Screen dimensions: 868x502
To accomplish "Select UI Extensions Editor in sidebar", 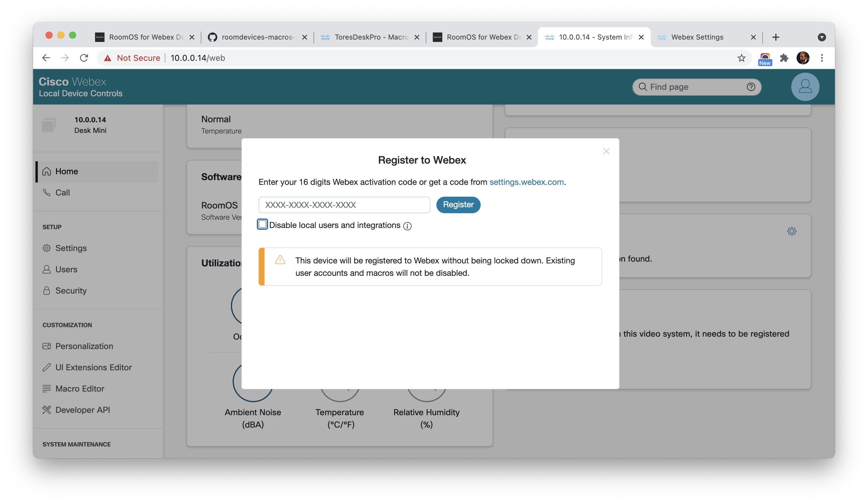I will [x=93, y=367].
